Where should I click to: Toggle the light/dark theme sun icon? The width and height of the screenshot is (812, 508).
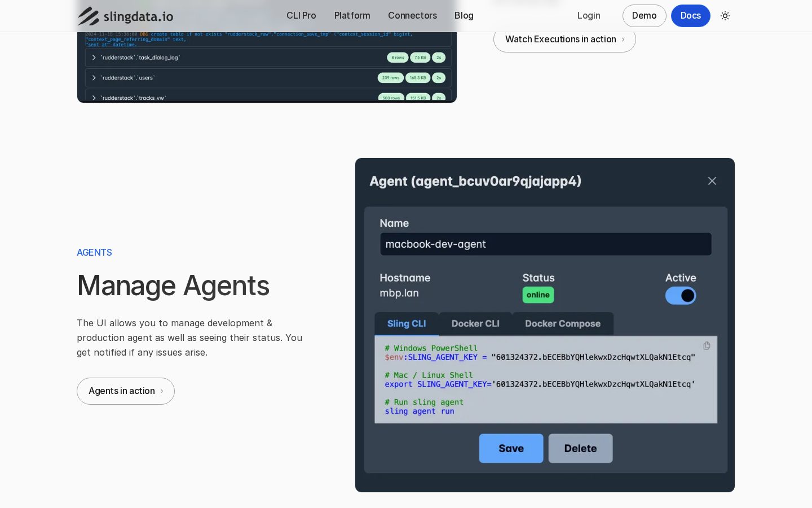725,16
